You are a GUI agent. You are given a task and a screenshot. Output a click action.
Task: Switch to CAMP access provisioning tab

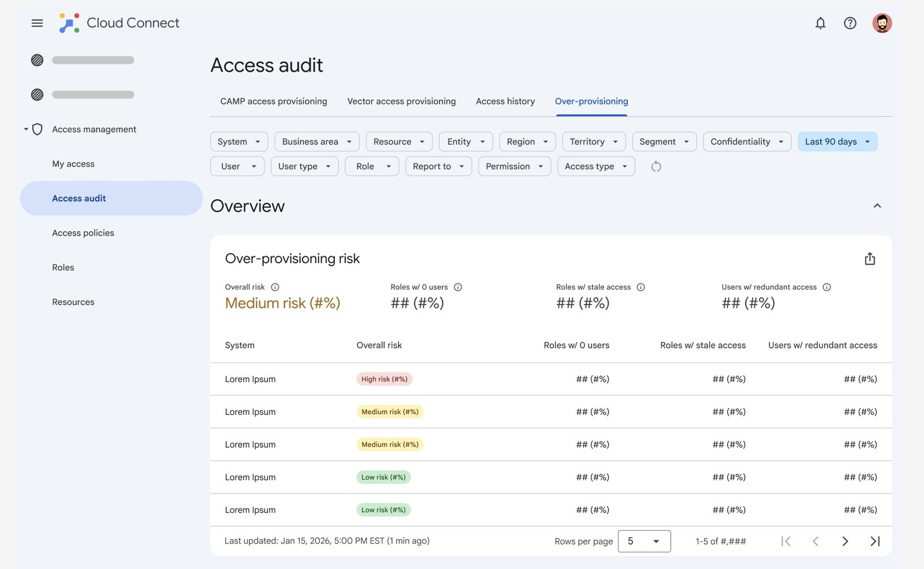coord(274,101)
